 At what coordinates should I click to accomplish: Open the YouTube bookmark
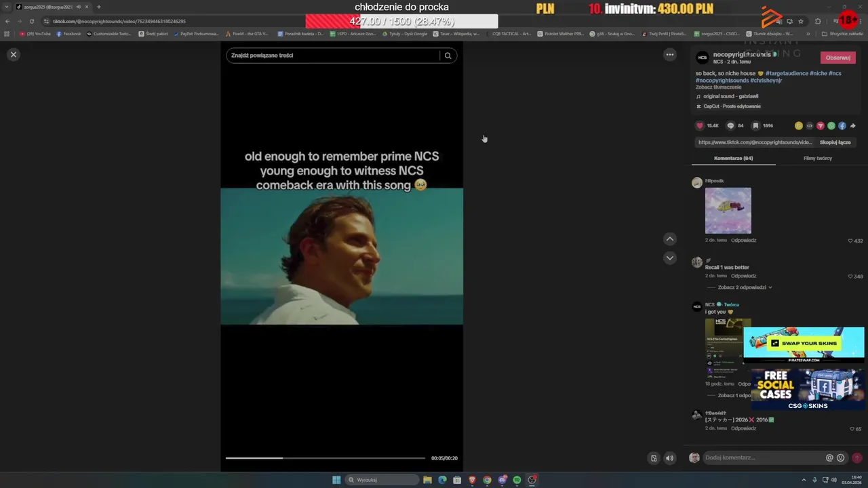pos(35,33)
